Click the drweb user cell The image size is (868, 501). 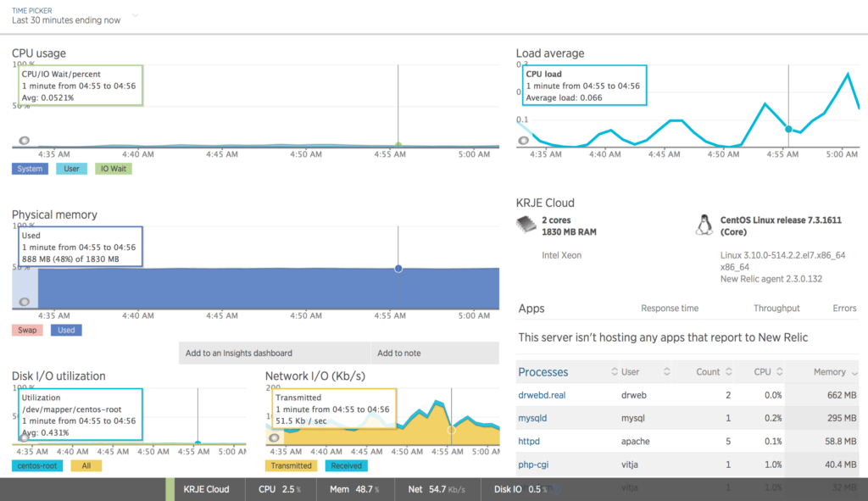633,395
